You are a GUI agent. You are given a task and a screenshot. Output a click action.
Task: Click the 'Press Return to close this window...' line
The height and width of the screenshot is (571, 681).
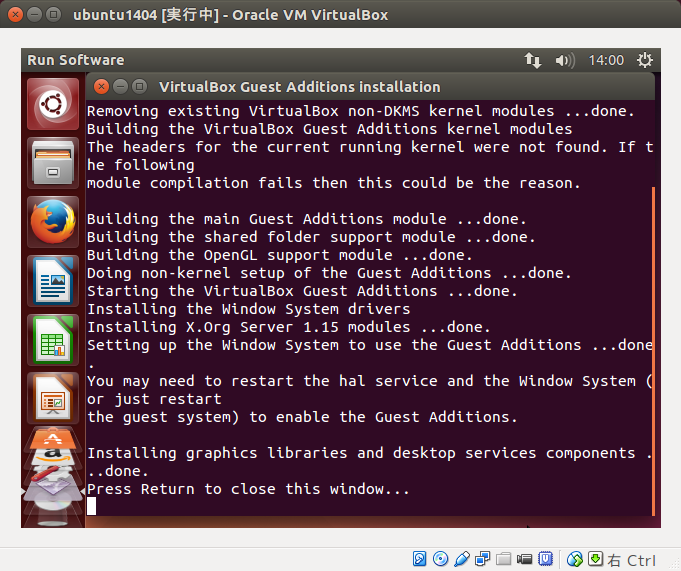click(248, 489)
